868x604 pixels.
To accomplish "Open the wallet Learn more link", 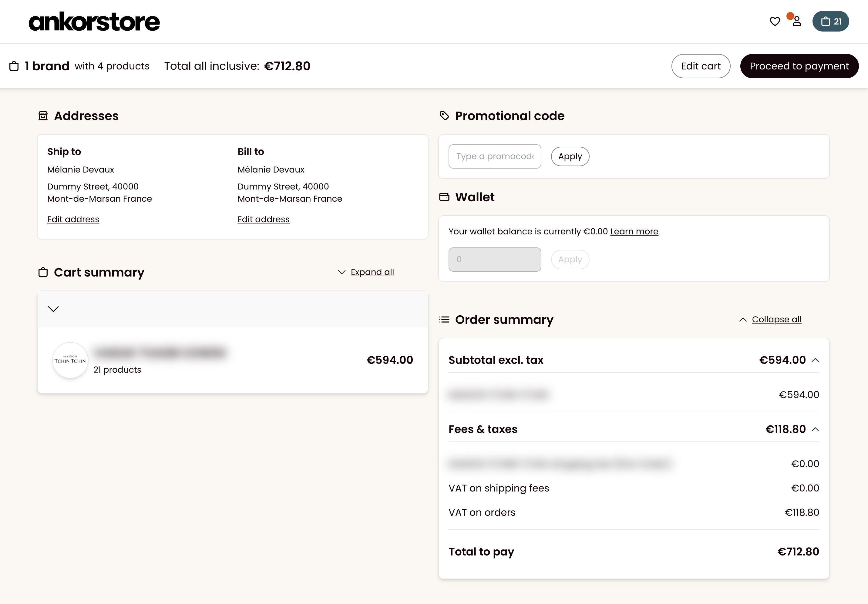I will click(634, 231).
